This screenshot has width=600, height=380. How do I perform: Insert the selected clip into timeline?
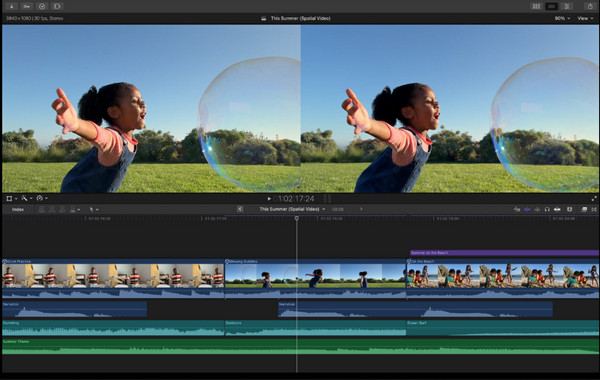[52, 210]
